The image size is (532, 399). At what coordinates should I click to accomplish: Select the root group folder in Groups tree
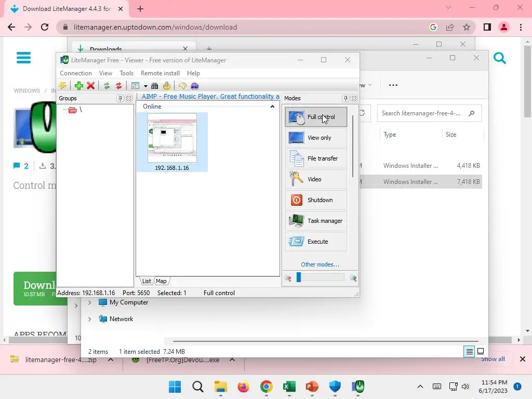click(x=73, y=110)
